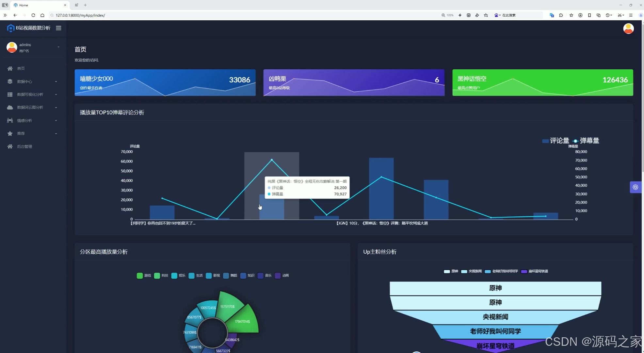Open the browser downloads icon
Viewport: 644px width, 353px height.
coord(580,15)
